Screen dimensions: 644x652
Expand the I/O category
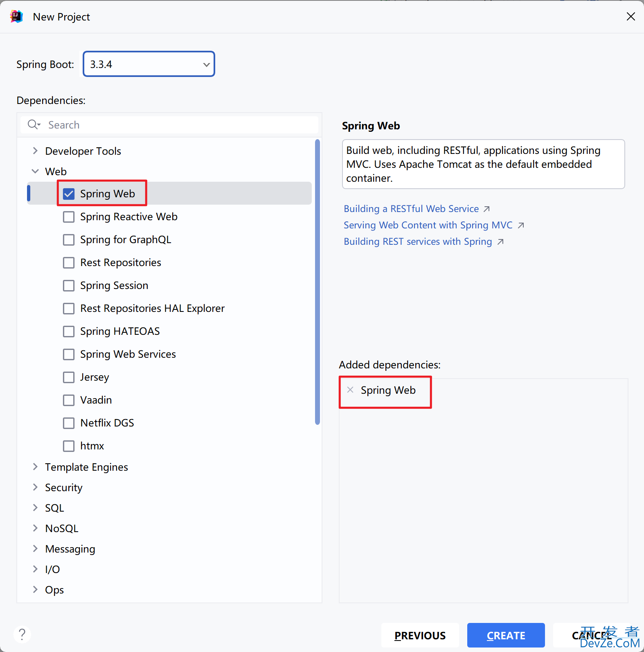coord(35,569)
